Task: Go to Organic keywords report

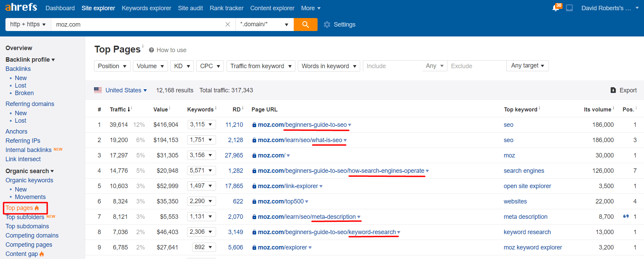Action: pos(29,180)
